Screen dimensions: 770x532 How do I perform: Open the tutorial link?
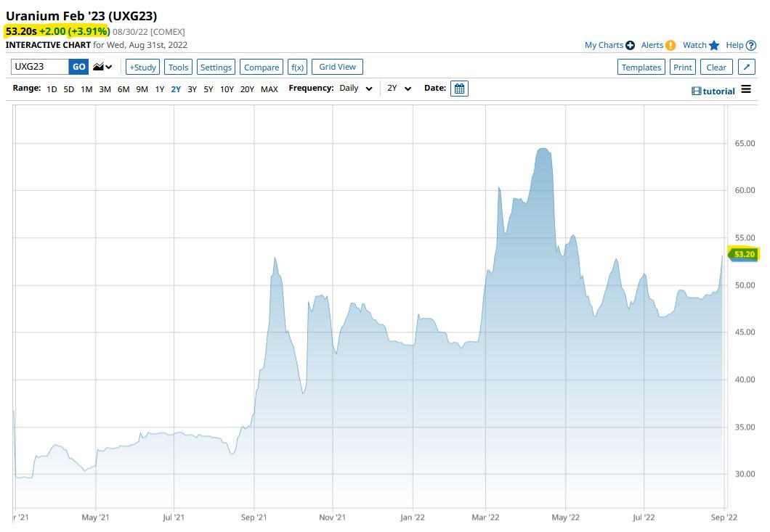point(718,91)
